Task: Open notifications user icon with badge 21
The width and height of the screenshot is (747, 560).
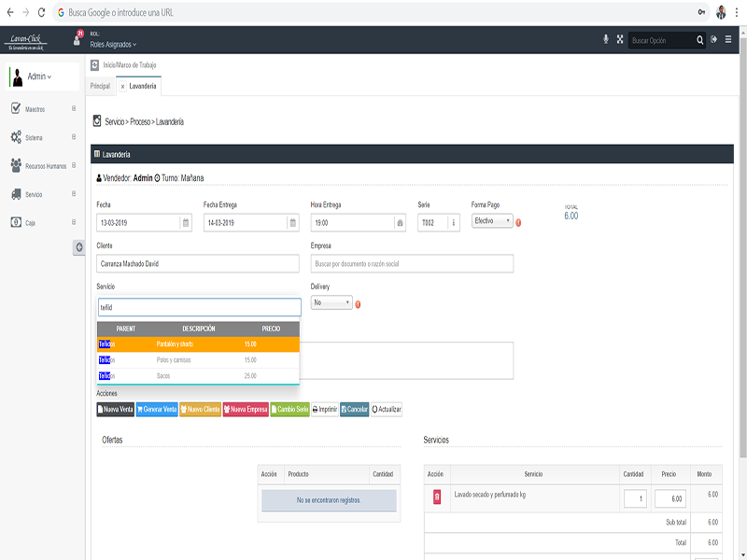Action: point(78,39)
